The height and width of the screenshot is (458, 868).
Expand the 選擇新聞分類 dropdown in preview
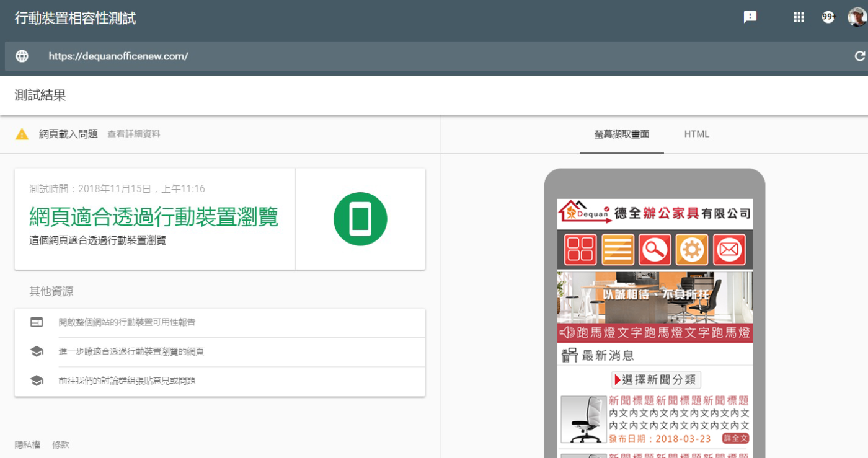click(656, 379)
